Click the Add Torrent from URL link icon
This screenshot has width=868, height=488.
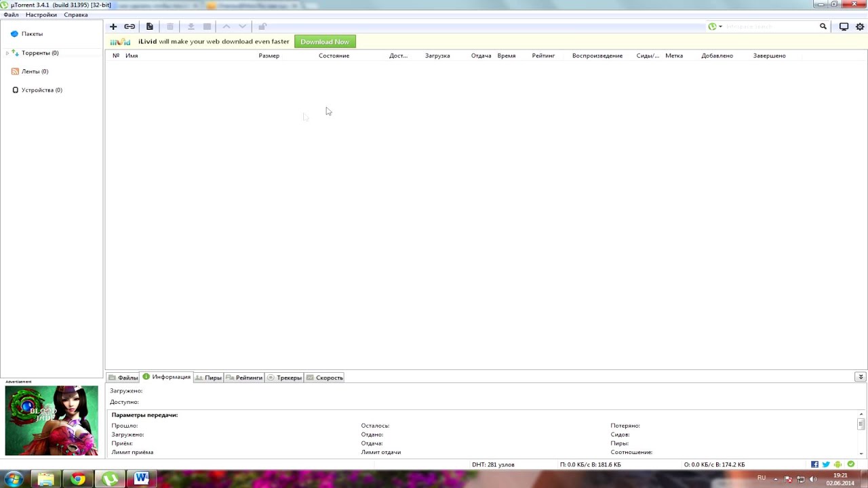[130, 26]
